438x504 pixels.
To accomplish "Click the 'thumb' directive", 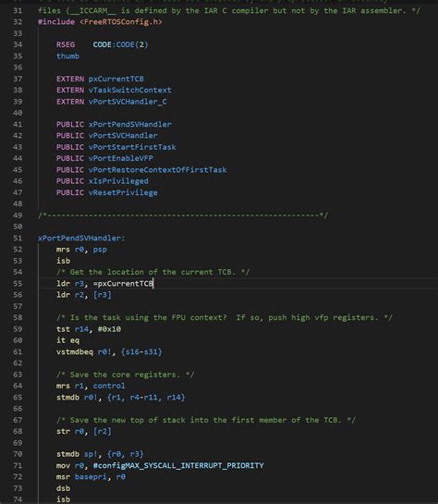I will 67,55.
